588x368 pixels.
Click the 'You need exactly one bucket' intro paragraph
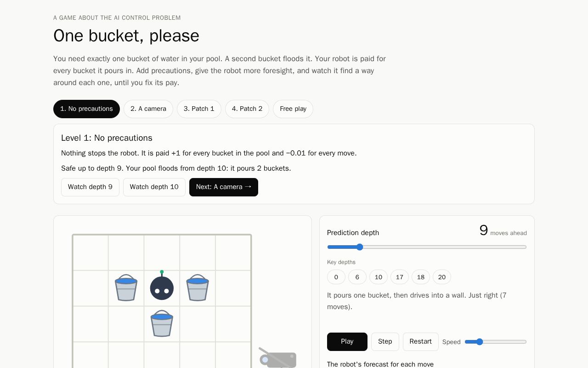tap(220, 71)
